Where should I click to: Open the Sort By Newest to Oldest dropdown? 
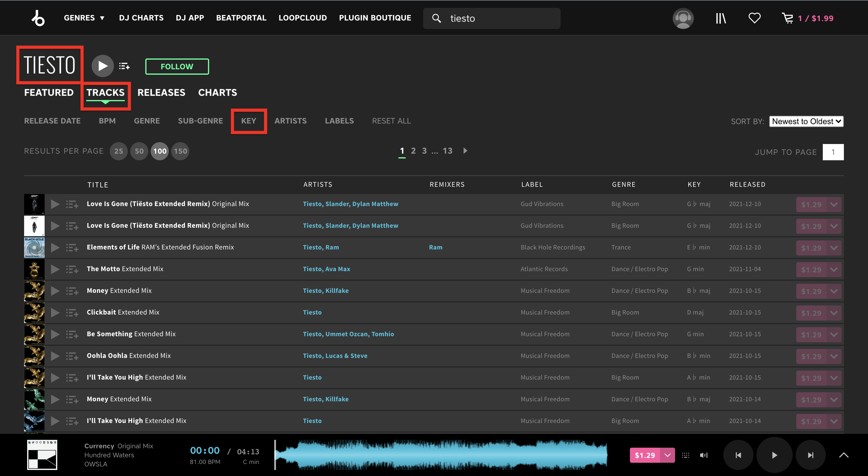click(806, 121)
